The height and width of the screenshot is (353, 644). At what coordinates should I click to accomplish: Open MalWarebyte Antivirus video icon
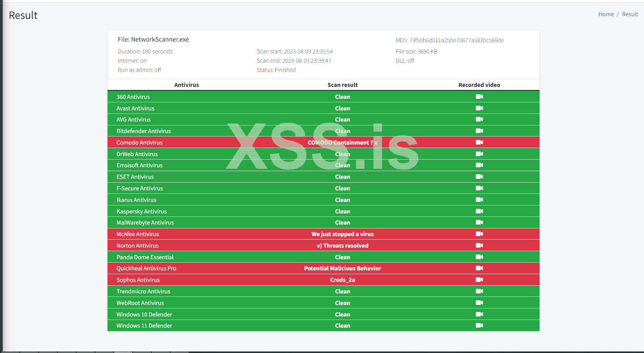pos(479,222)
